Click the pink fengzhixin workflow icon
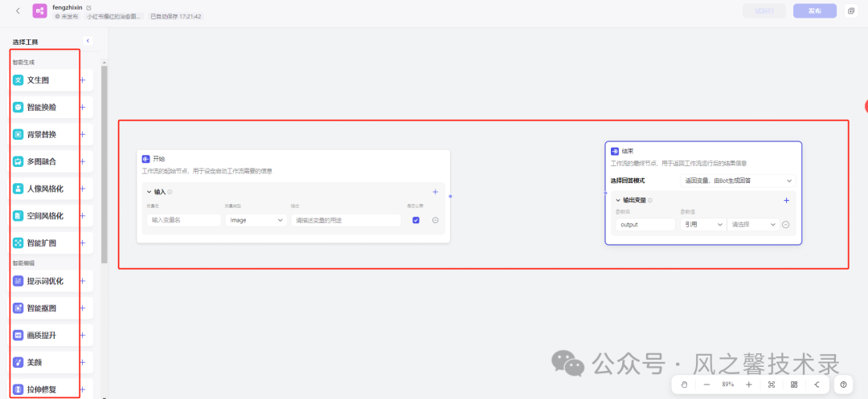This screenshot has width=868, height=399. click(x=39, y=11)
